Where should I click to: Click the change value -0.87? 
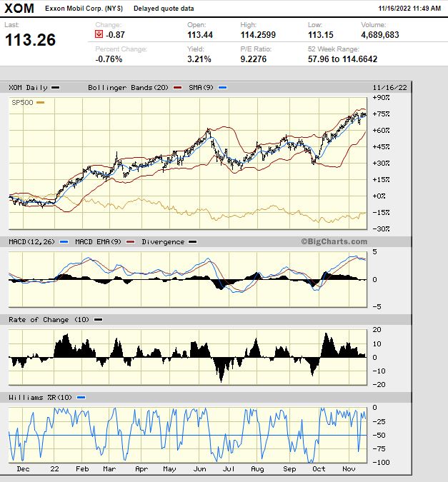click(115, 35)
